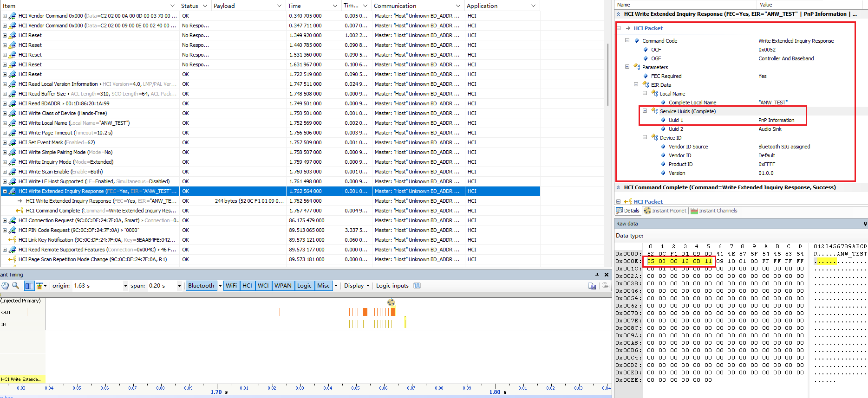Switch to the Instant Channels tab
Image resolution: width=868 pixels, height=398 pixels.
pyautogui.click(x=714, y=211)
